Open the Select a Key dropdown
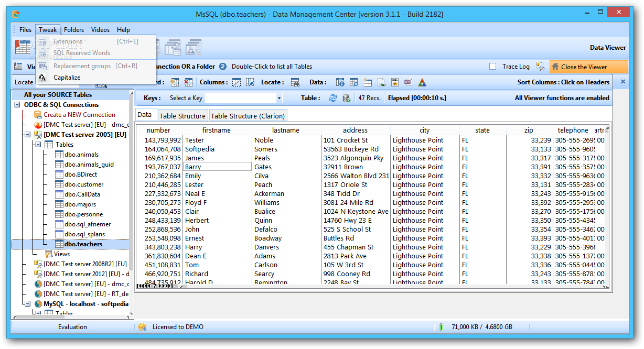This screenshot has height=349, width=644. 279,98
